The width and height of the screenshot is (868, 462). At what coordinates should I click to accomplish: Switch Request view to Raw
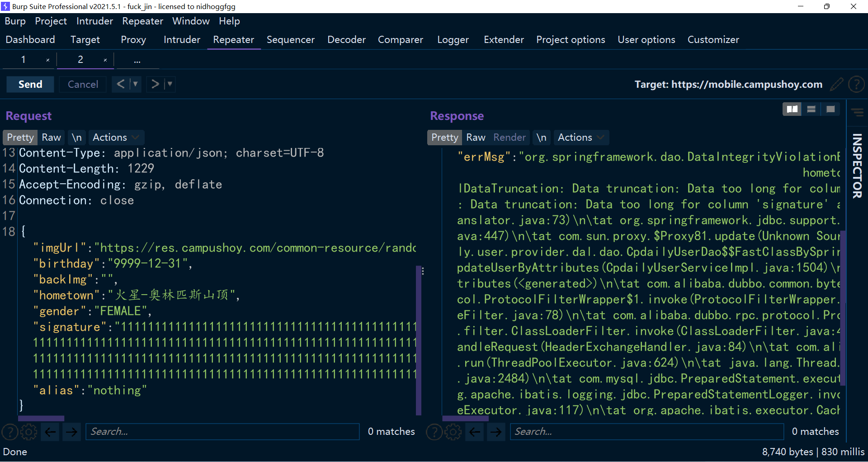pyautogui.click(x=51, y=138)
